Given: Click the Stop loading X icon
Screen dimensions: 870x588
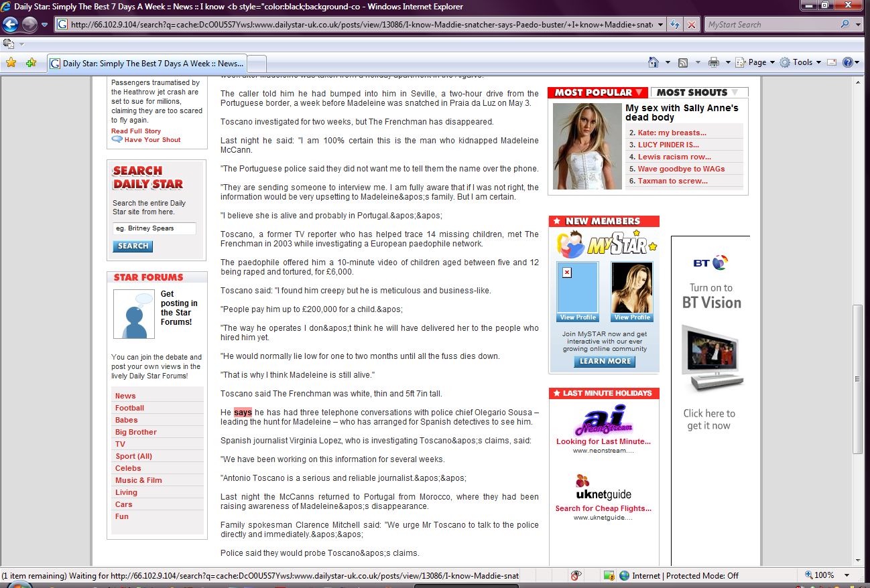Looking at the screenshot, I should coord(692,25).
